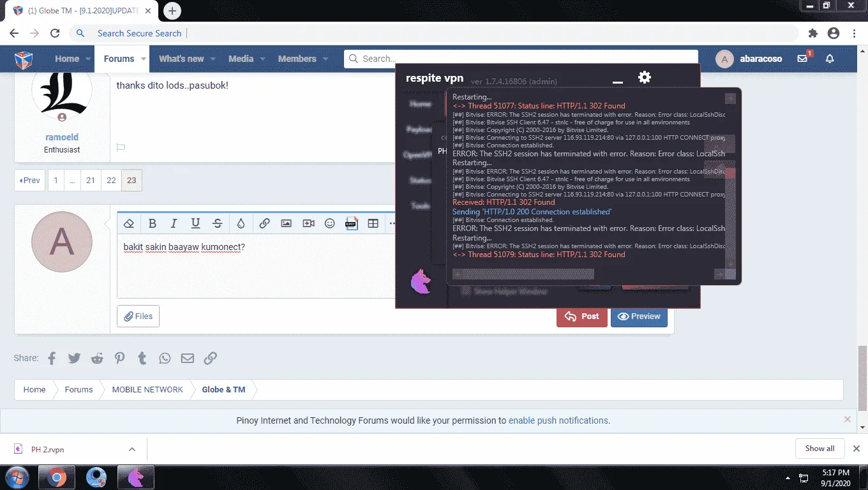Click the eraser remove formatting icon

[x=129, y=223]
